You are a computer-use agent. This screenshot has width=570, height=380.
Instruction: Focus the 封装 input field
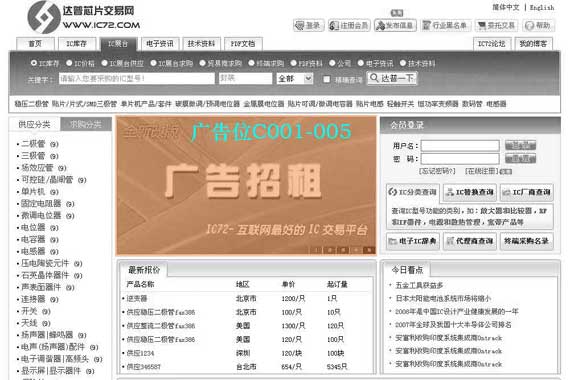(x=245, y=79)
